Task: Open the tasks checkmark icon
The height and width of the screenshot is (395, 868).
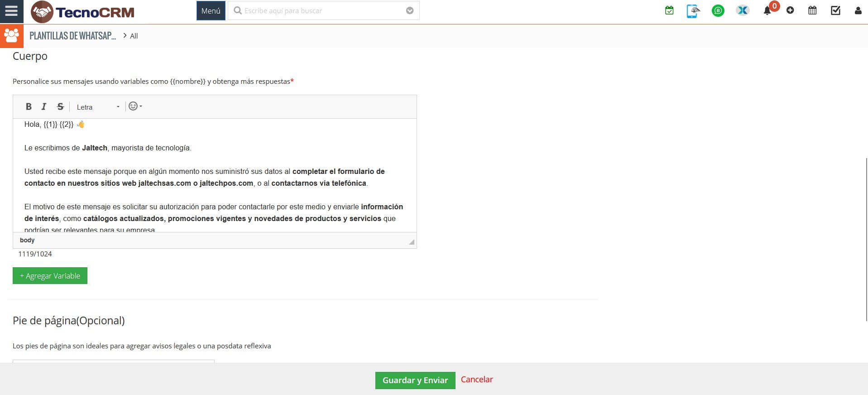Action: pos(835,10)
